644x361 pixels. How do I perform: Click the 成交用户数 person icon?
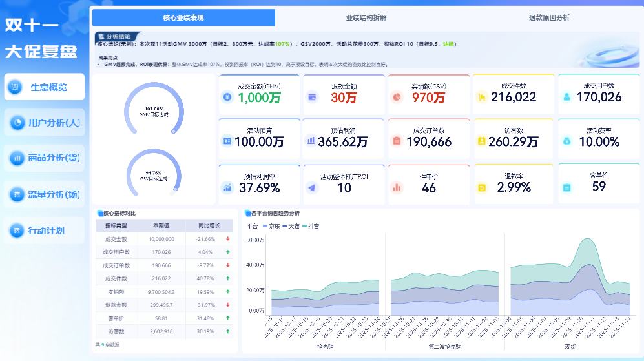pos(566,98)
